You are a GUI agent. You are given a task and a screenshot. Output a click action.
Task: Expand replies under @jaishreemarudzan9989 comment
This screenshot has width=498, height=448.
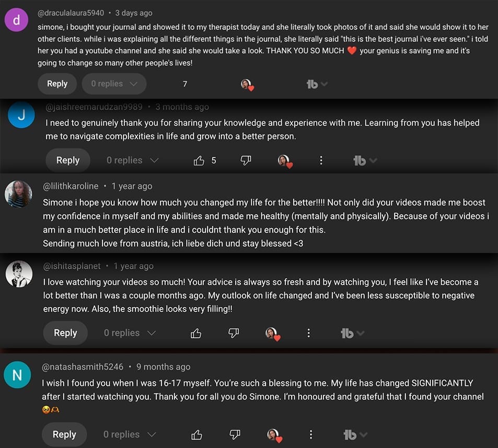pyautogui.click(x=132, y=160)
